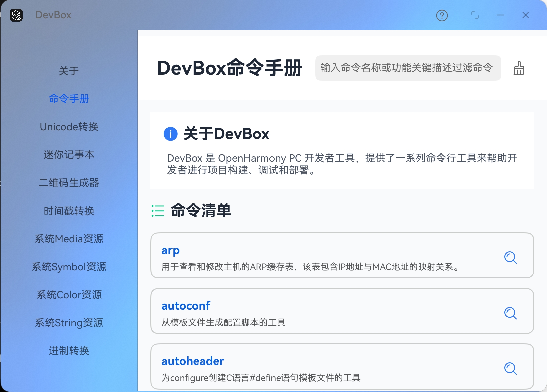The height and width of the screenshot is (392, 547).
Task: Open 系统Color资源 from the sidebar
Action: tap(69, 295)
